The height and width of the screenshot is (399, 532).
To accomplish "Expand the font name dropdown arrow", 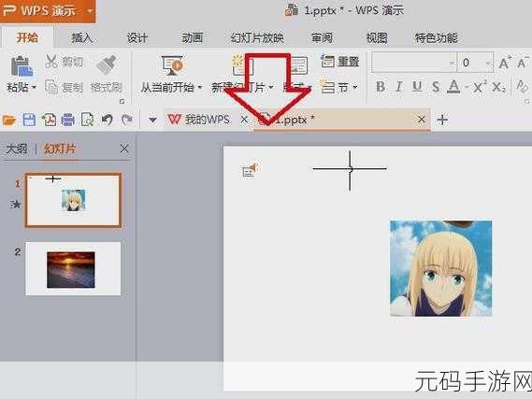I will pyautogui.click(x=452, y=63).
